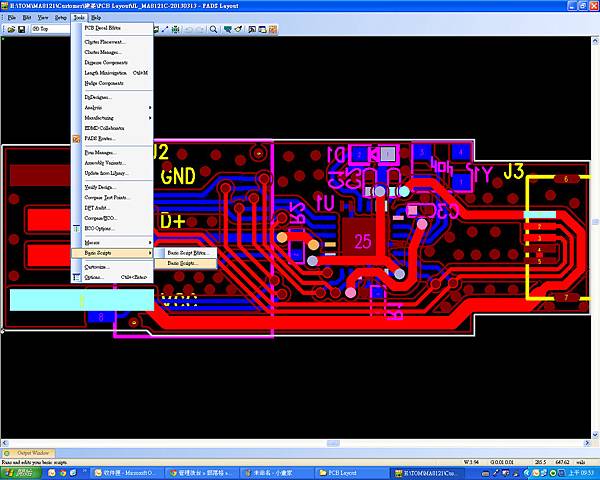
Task: Choose Compare/ECO menu item
Action: click(x=112, y=218)
